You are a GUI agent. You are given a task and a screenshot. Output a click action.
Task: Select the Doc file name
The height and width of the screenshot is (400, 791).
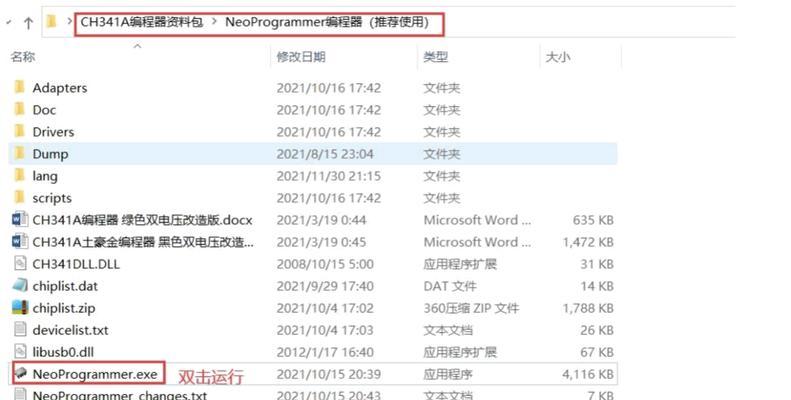[x=44, y=109]
